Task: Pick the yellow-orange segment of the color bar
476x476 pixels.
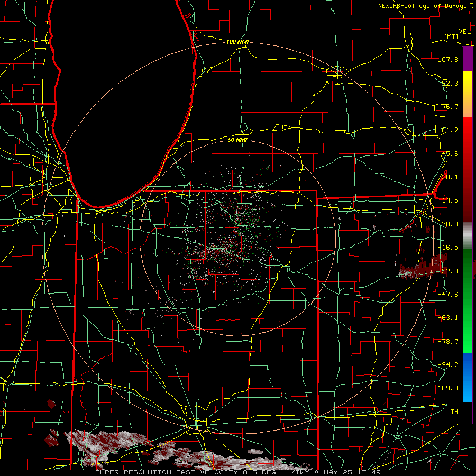Action: [x=467, y=94]
